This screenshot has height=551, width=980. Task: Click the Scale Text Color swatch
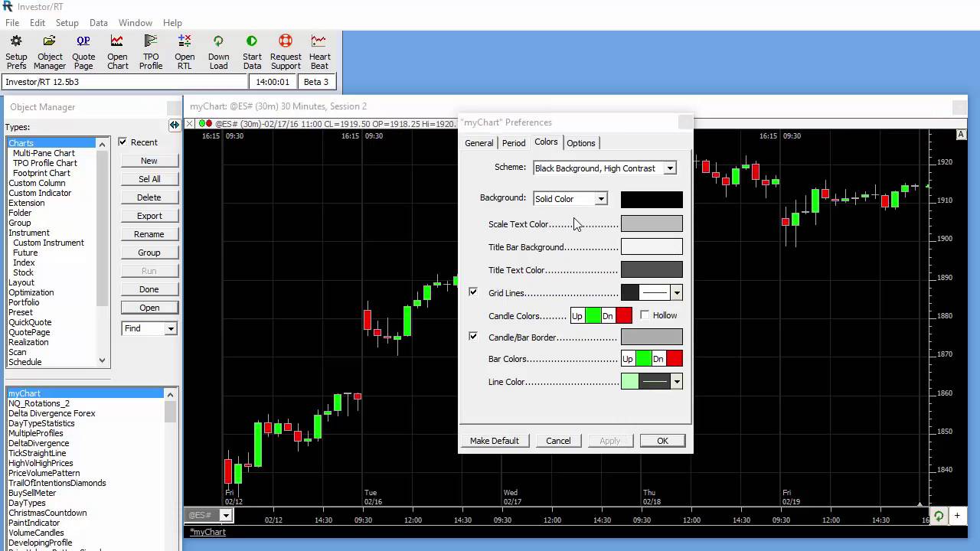pyautogui.click(x=652, y=223)
